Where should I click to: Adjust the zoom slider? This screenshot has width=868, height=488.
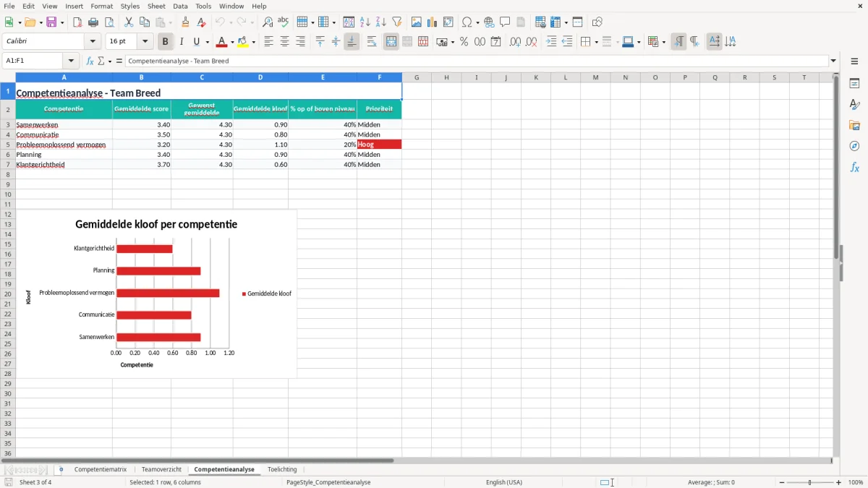[x=810, y=482]
